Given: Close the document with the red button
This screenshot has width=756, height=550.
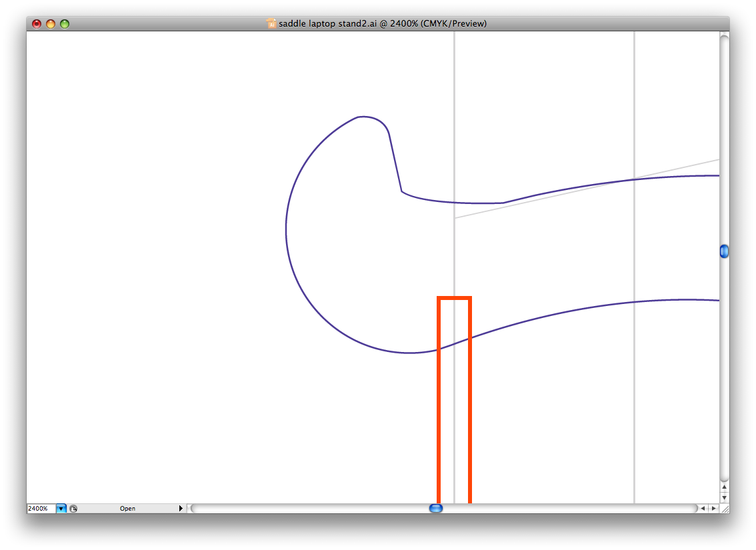Looking at the screenshot, I should (x=37, y=23).
